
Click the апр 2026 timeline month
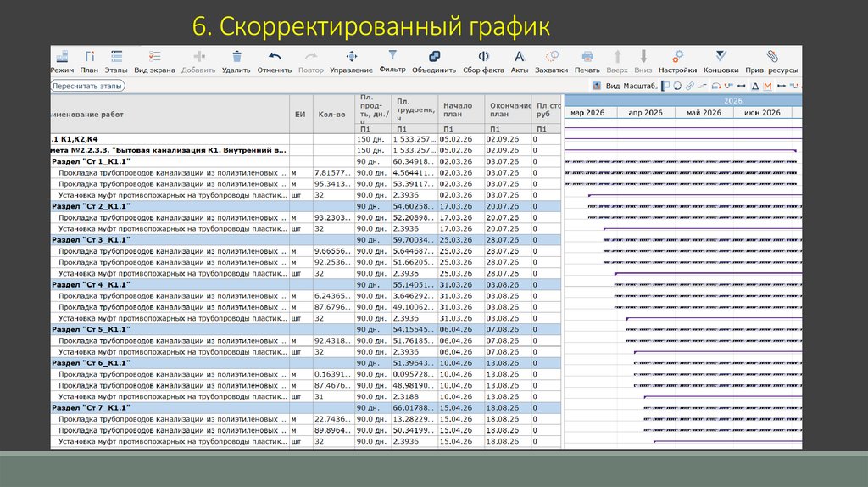pyautogui.click(x=645, y=113)
